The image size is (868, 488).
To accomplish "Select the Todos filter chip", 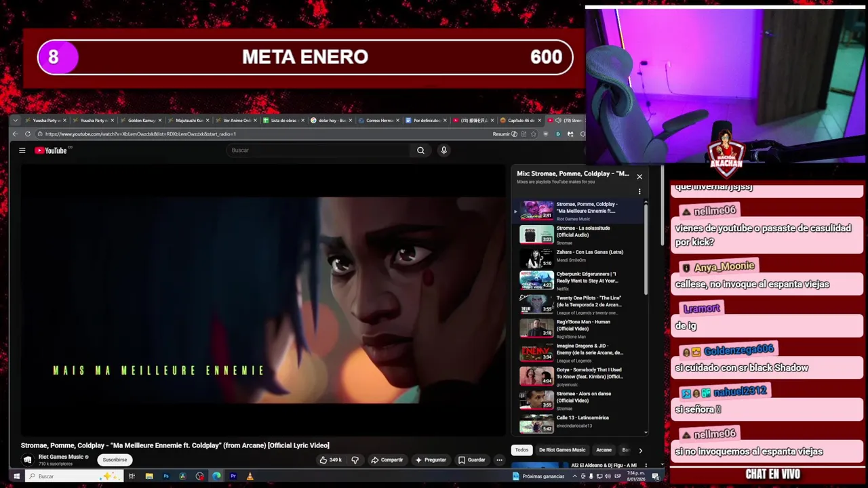I will (521, 450).
